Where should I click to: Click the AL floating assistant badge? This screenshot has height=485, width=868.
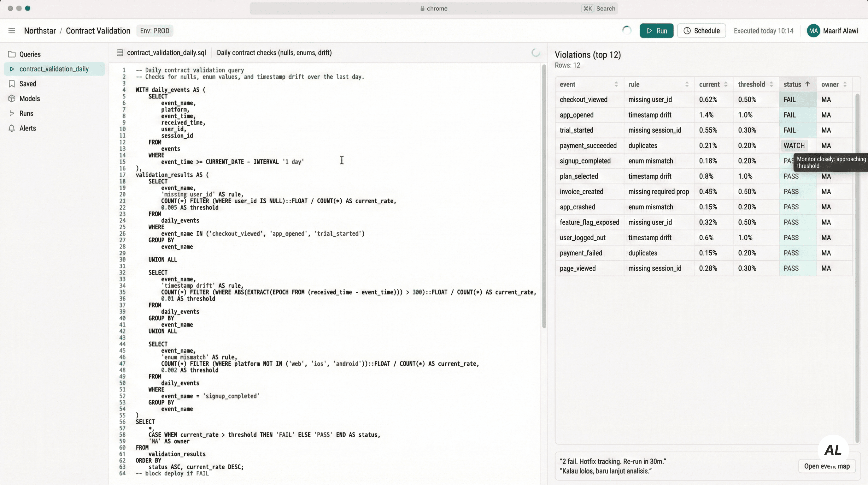(833, 450)
